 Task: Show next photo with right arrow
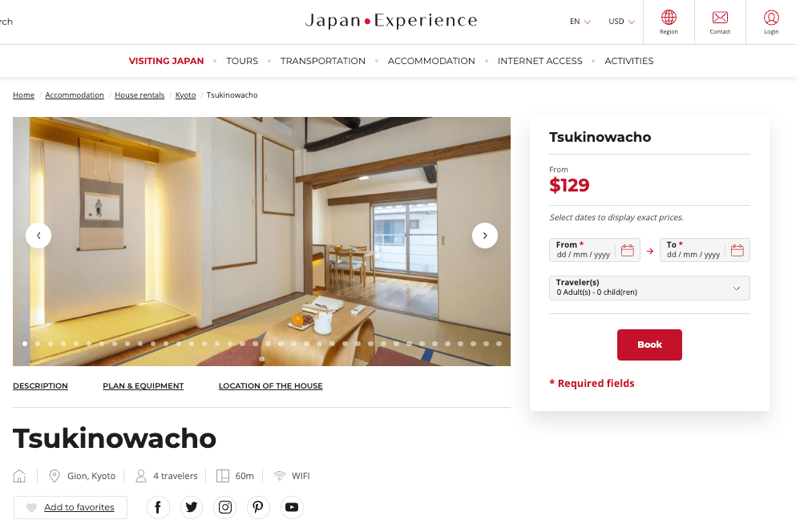pyautogui.click(x=485, y=236)
